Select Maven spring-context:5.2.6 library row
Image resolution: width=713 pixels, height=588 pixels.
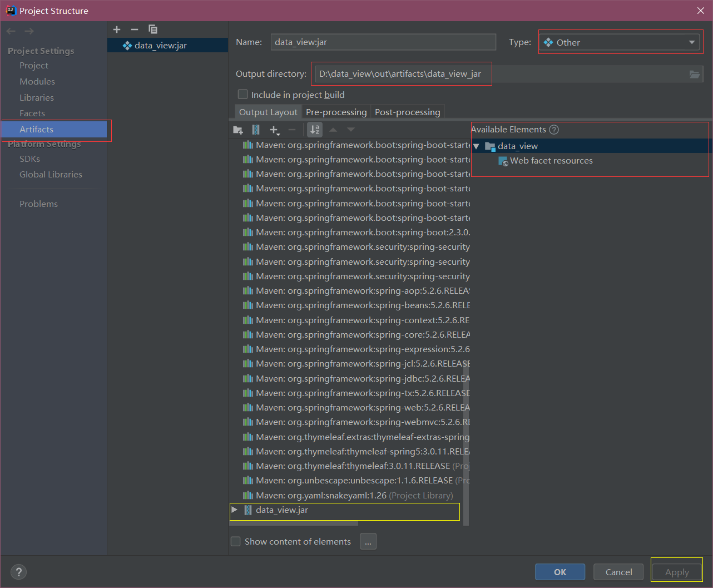(356, 320)
